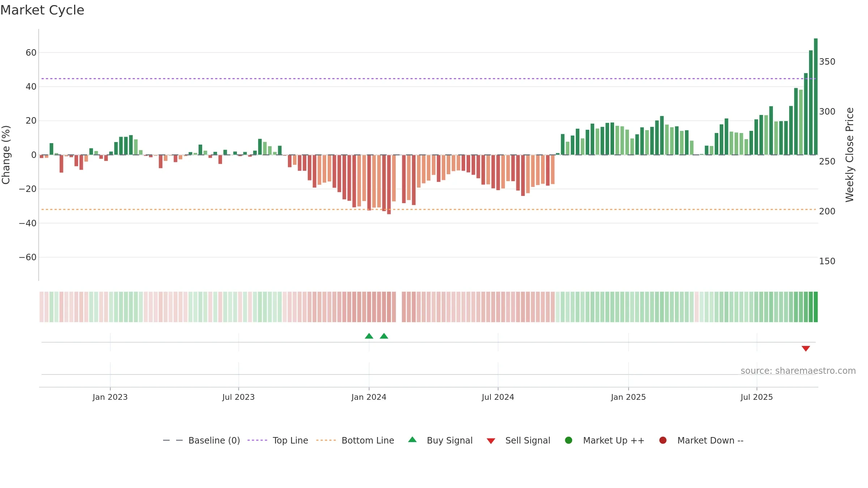Click the Weekly Close Price axis title
Screen dimensions: 868x488
point(849,155)
